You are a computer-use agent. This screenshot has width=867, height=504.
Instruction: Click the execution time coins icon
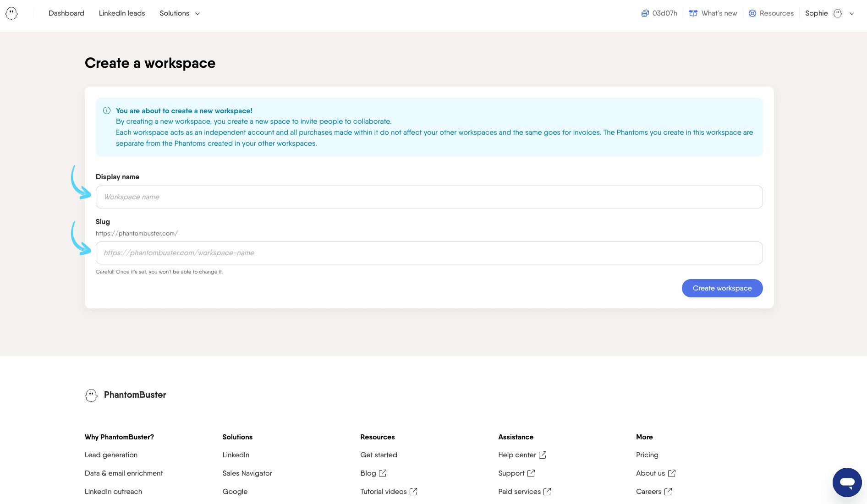click(645, 13)
